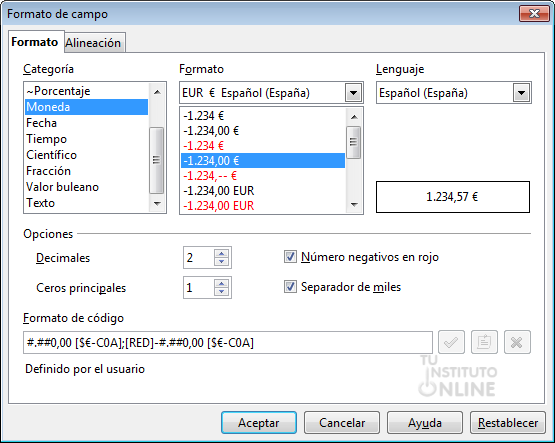Select the Formato tab

(x=35, y=42)
